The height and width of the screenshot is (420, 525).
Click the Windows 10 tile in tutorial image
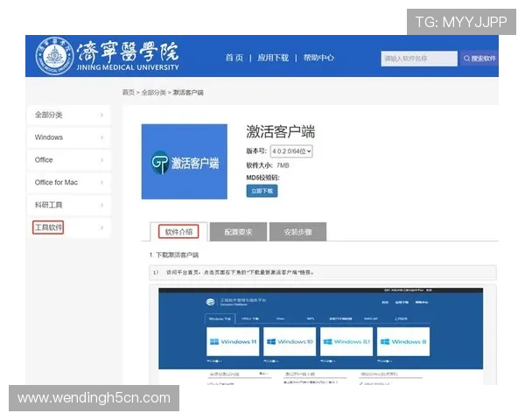pyautogui.click(x=290, y=341)
